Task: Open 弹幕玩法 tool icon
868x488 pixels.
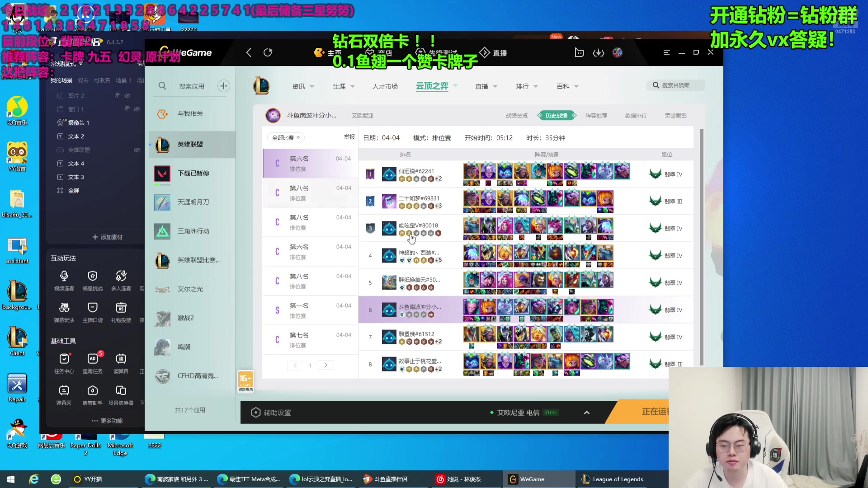Action: (x=64, y=312)
